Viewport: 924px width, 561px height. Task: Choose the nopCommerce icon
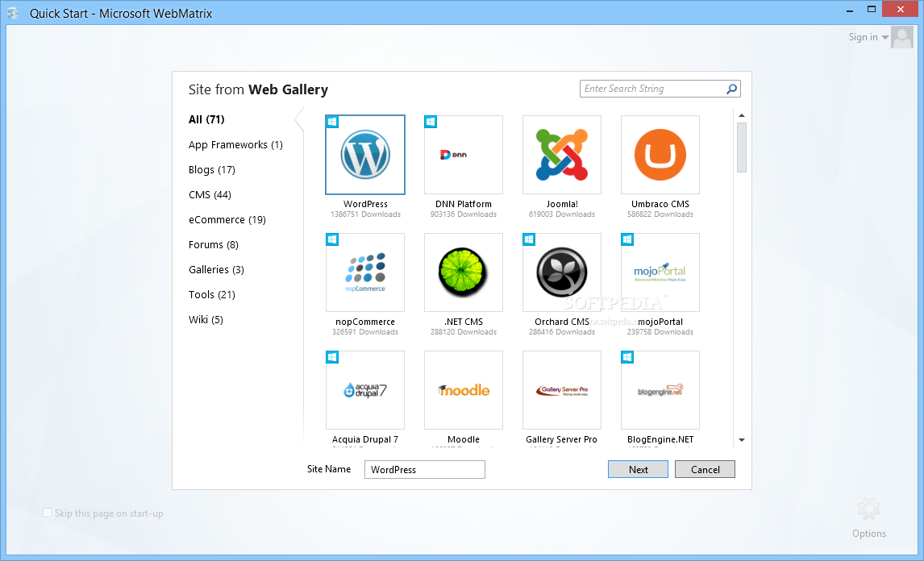365,272
